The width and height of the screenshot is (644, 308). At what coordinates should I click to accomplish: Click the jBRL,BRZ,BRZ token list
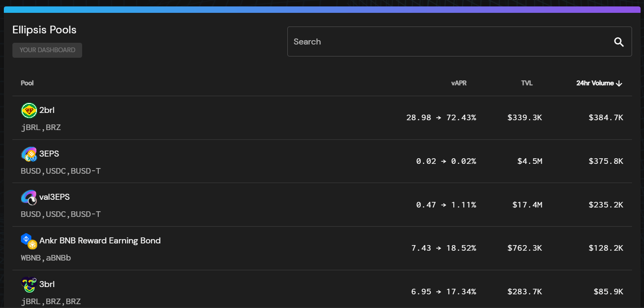click(x=51, y=302)
